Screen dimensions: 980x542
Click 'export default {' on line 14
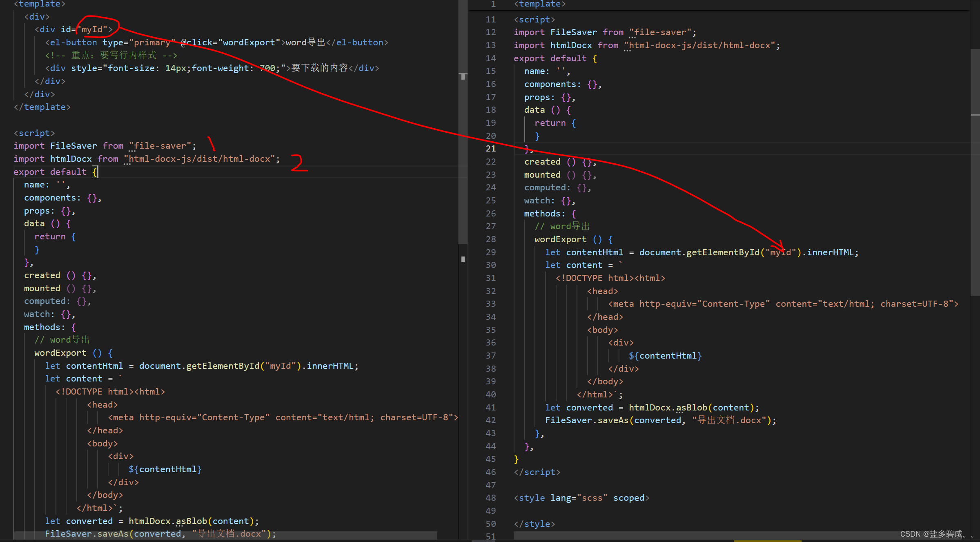tap(555, 58)
